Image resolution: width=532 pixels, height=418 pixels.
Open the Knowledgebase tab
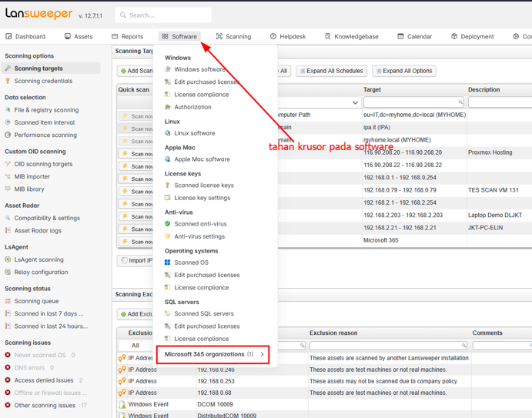click(x=352, y=36)
